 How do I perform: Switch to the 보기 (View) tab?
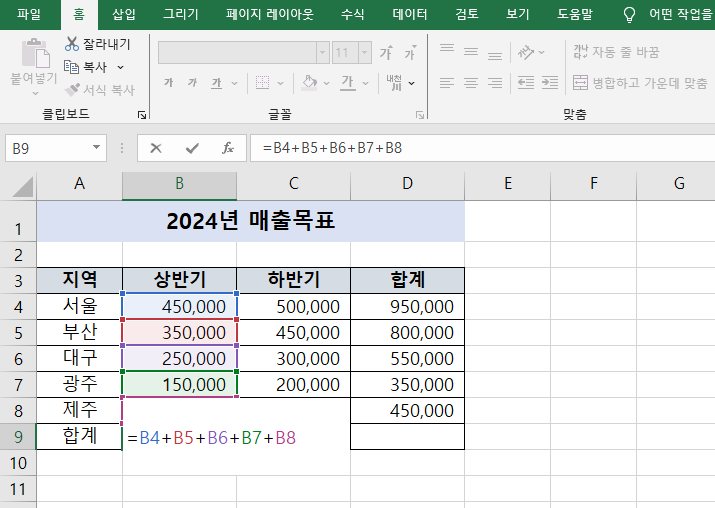tap(518, 14)
